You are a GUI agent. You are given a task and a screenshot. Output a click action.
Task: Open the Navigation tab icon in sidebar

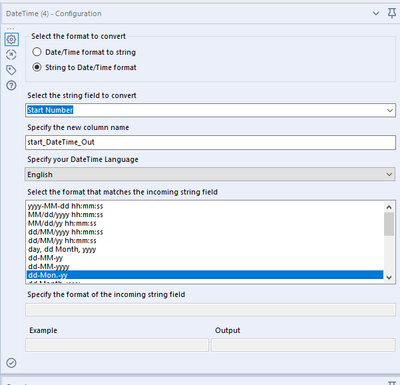pyautogui.click(x=11, y=55)
